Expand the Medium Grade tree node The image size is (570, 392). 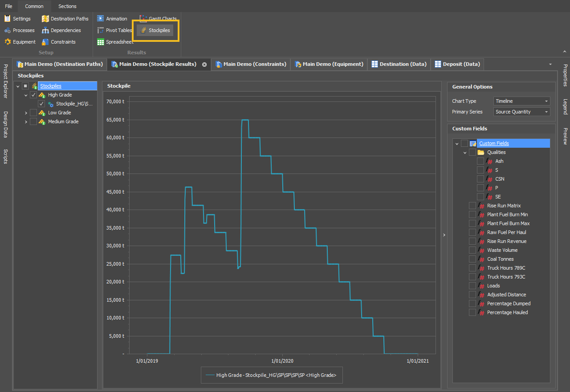26,121
